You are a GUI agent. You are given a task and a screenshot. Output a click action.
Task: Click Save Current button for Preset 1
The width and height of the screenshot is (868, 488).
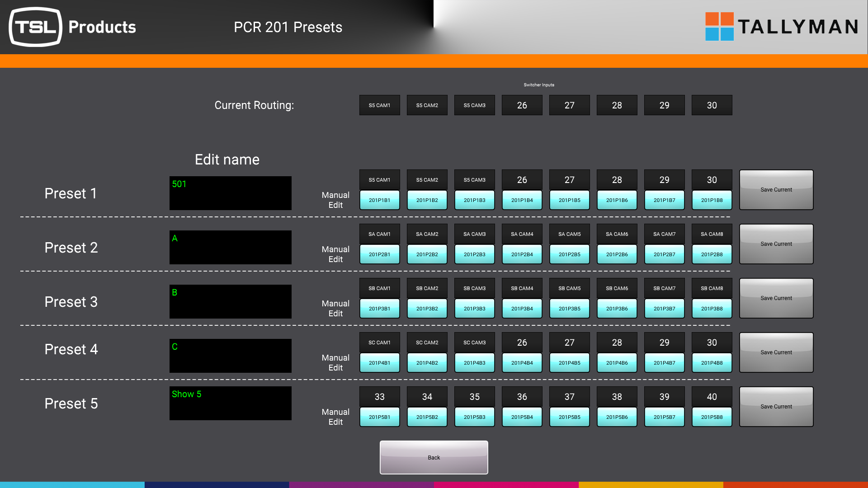click(776, 189)
